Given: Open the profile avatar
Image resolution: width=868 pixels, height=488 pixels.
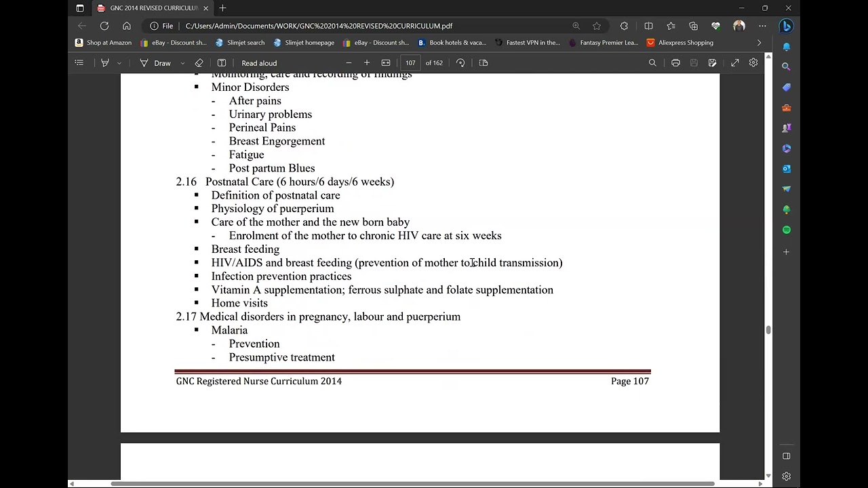Looking at the screenshot, I should (x=739, y=26).
